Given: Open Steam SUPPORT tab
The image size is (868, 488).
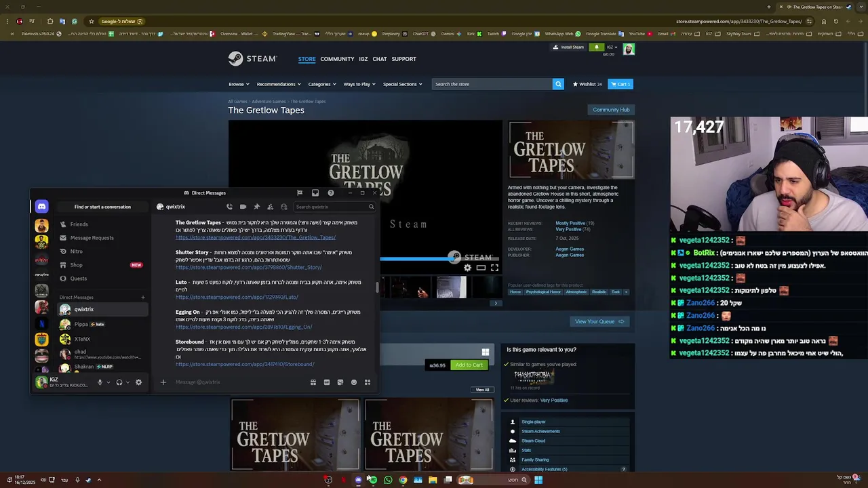Looking at the screenshot, I should point(403,59).
